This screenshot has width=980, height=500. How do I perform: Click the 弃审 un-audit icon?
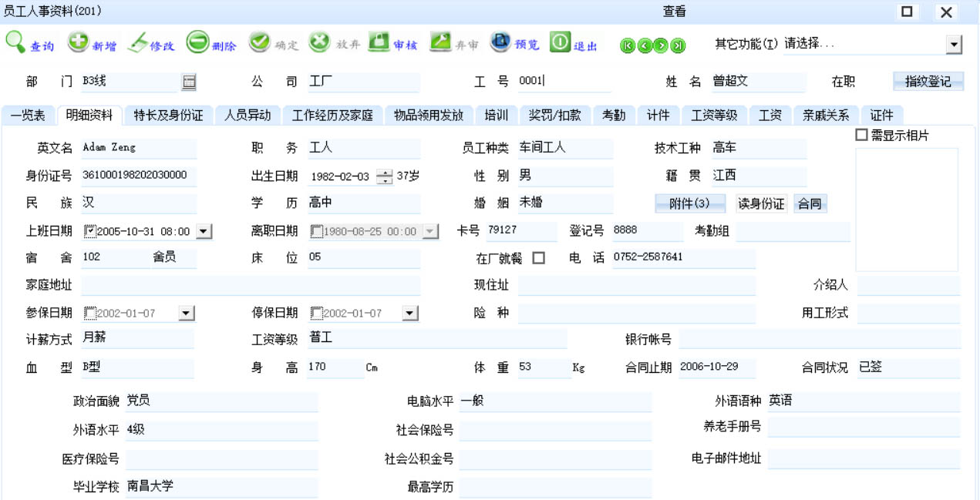[x=440, y=42]
